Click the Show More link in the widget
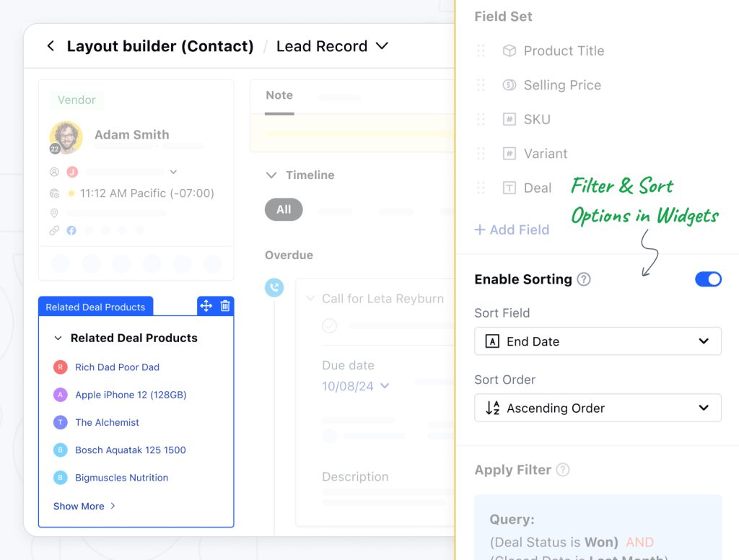 (x=79, y=506)
